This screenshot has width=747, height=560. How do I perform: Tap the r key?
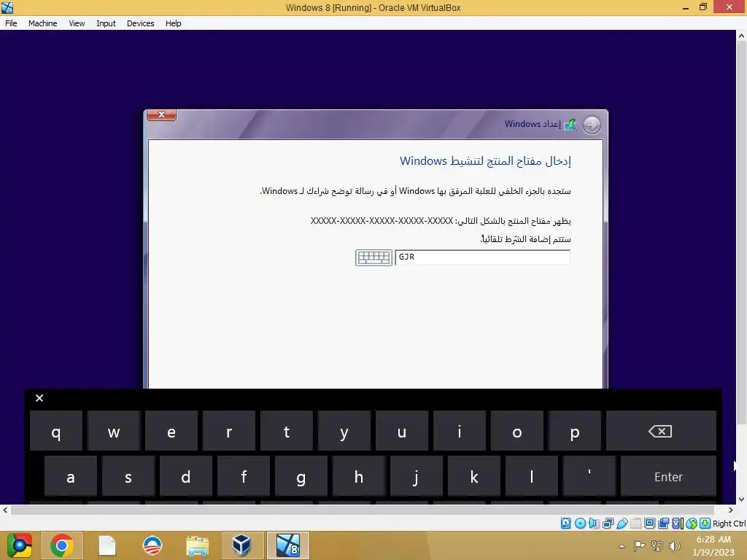229,431
